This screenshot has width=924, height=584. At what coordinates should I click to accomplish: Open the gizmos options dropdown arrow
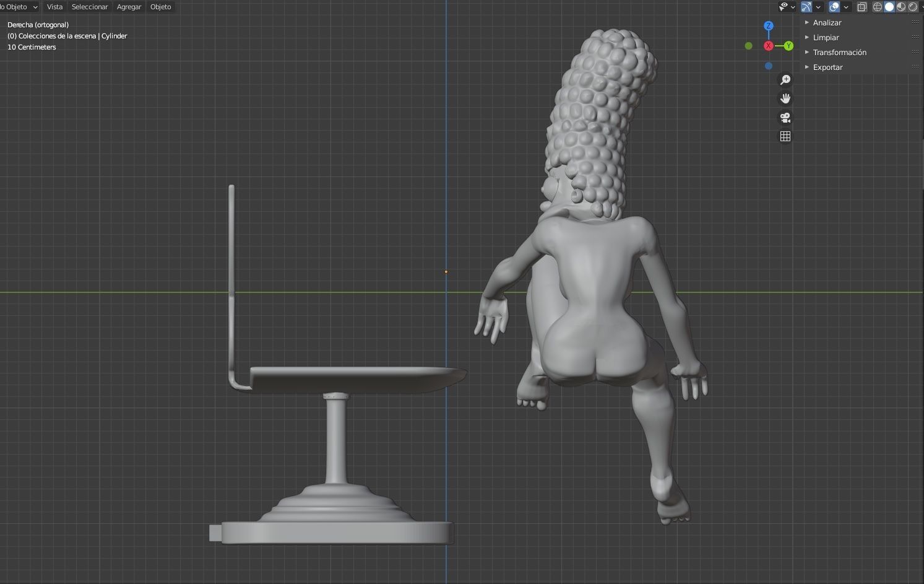tap(818, 7)
